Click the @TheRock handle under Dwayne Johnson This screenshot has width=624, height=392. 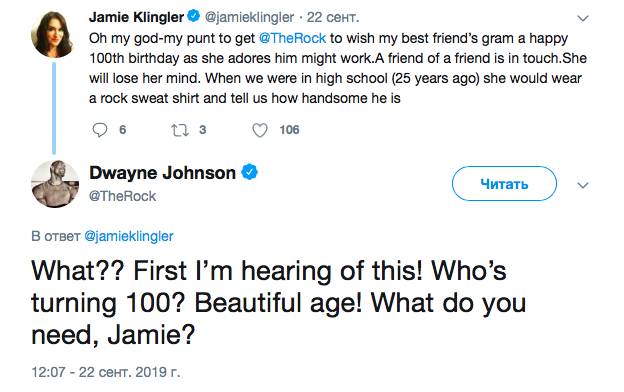point(123,196)
